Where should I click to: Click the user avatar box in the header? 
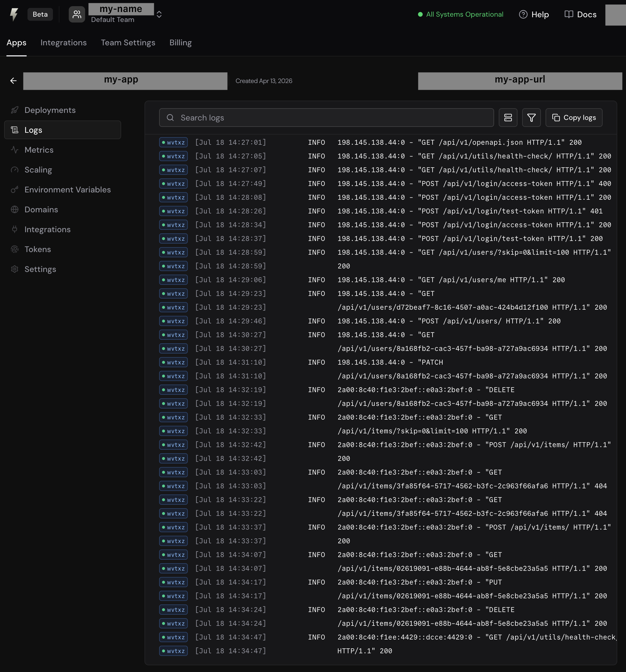pyautogui.click(x=615, y=15)
